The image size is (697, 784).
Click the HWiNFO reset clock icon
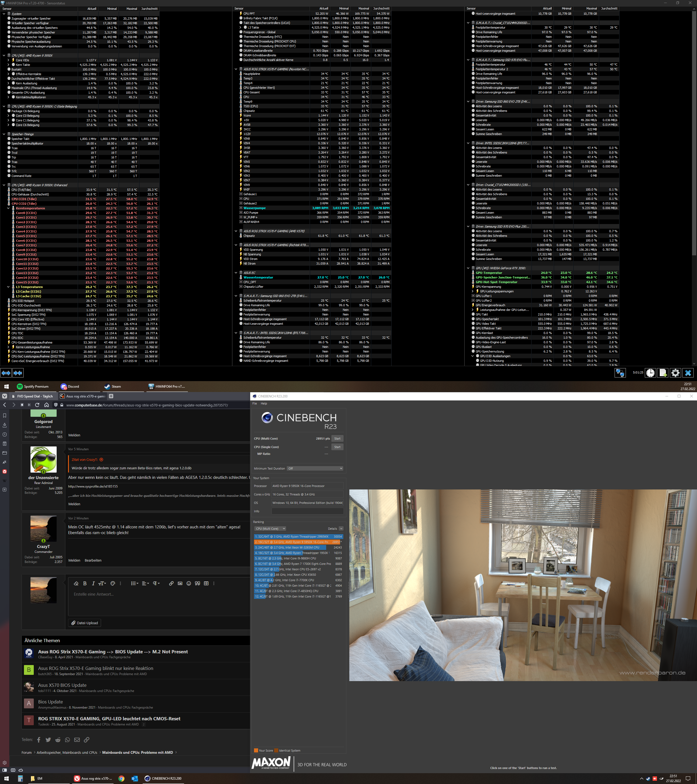pos(650,373)
